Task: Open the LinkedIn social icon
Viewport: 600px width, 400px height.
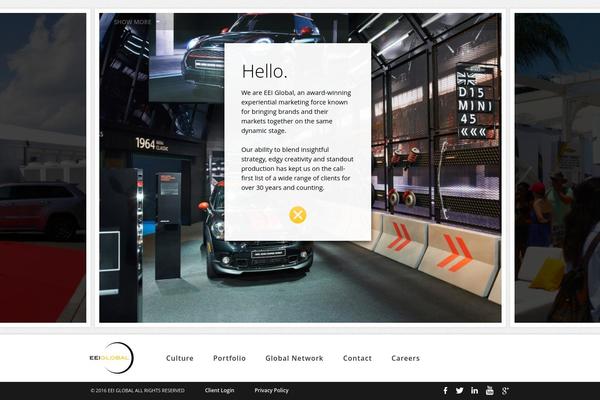Action: click(474, 390)
